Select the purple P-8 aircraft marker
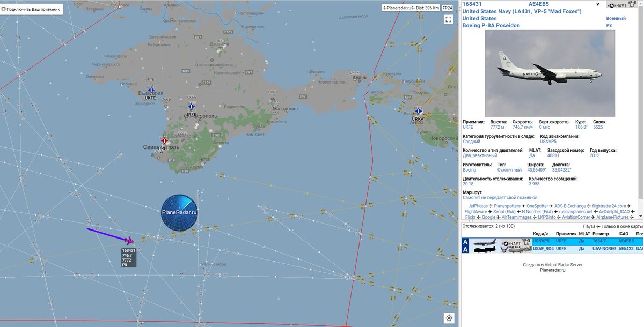644x327 pixels. [x=129, y=241]
